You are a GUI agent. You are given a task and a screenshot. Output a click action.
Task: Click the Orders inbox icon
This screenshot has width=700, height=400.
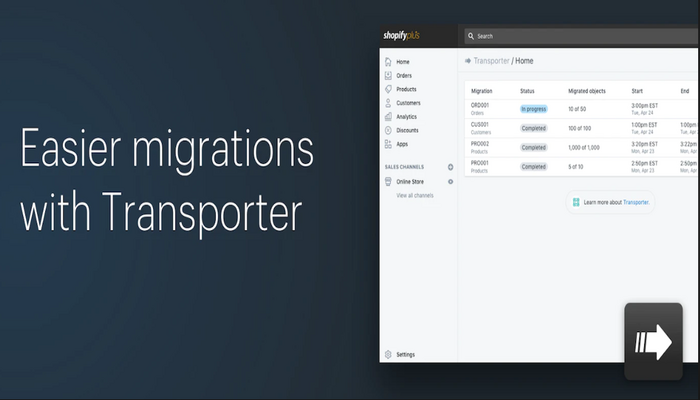pyautogui.click(x=388, y=75)
